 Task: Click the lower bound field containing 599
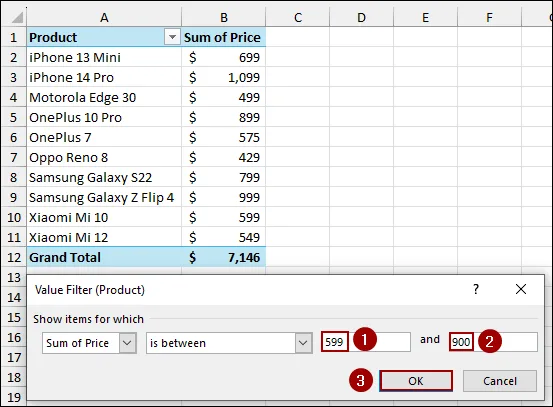coord(366,342)
